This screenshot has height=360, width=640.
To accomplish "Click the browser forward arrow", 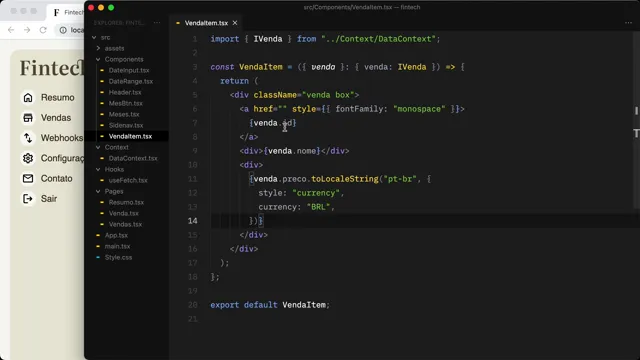I will 27,30.
